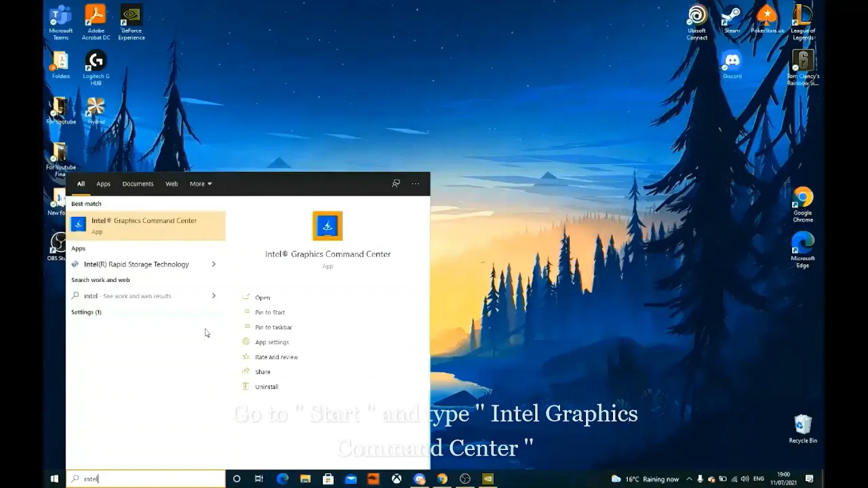The width and height of the screenshot is (868, 488).
Task: Open Task View from the taskbar
Action: pyautogui.click(x=258, y=479)
